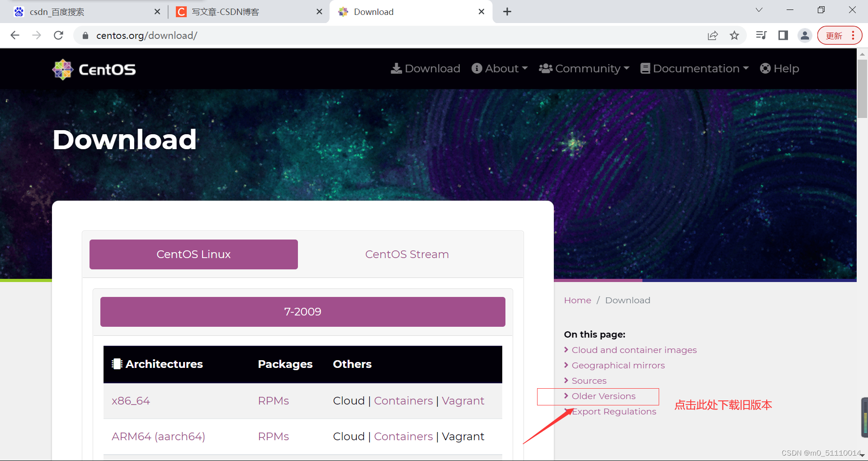Click the browser forward arrow
The height and width of the screenshot is (461, 868).
(x=37, y=35)
